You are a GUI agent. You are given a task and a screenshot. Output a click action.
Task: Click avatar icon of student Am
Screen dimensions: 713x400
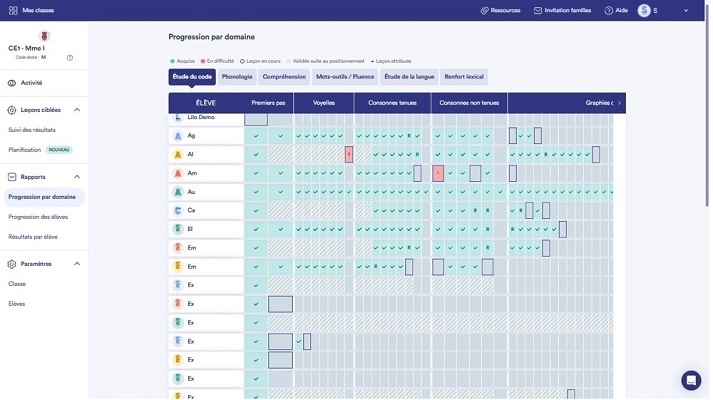coord(178,173)
